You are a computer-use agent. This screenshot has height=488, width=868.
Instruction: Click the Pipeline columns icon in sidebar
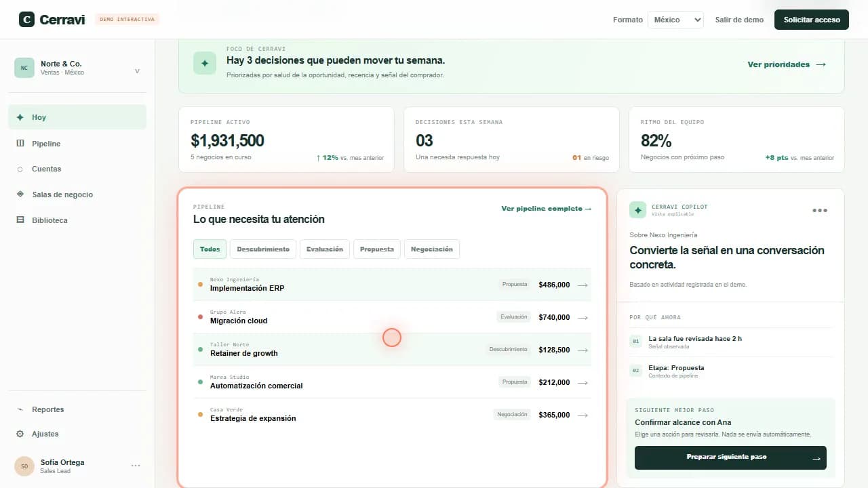(x=20, y=144)
